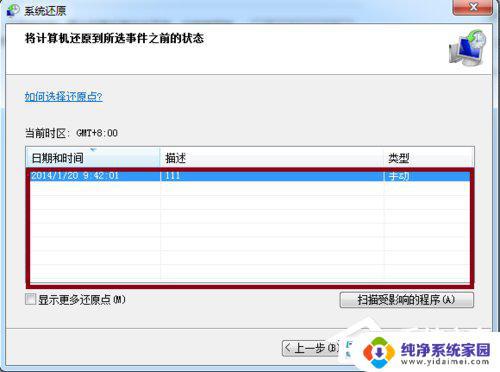Screen dimensions: 500x372
Task: Sort by the 类型 column header
Action: coord(429,157)
